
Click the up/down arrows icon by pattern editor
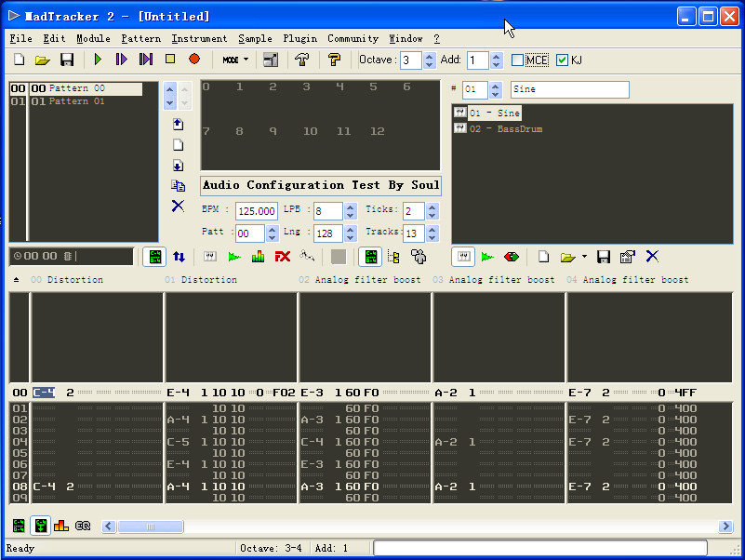click(179, 256)
